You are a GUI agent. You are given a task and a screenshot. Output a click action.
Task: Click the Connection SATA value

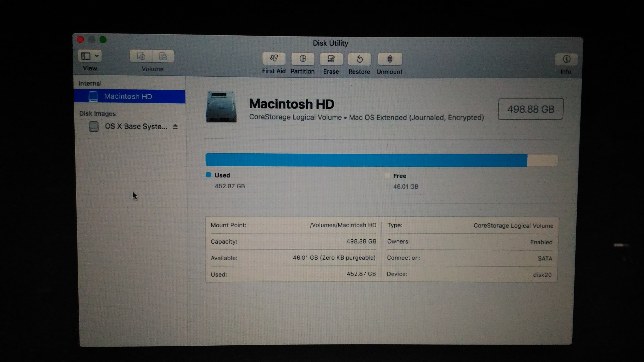tap(545, 258)
